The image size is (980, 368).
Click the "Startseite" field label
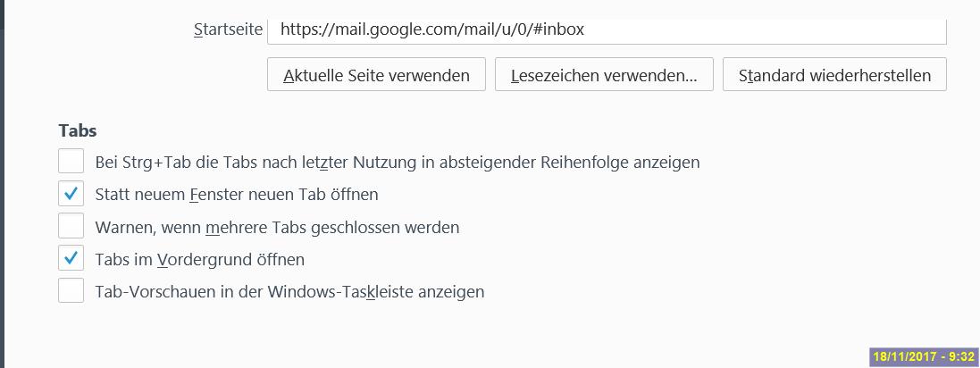point(228,29)
